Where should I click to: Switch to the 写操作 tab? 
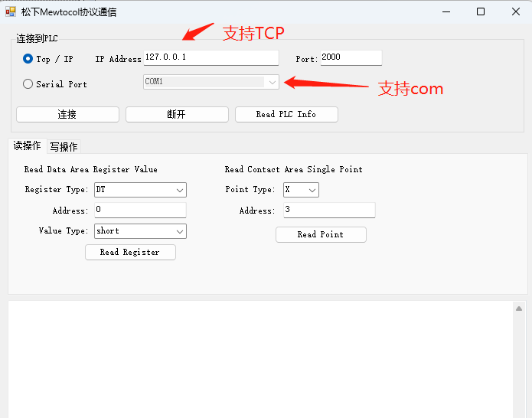tap(64, 146)
